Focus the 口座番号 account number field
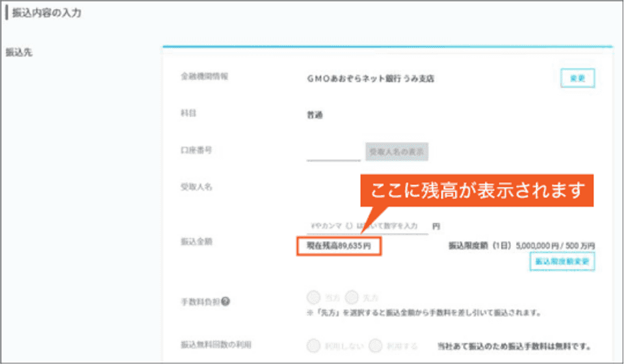Viewport: 624px width, 364px height. point(333,152)
